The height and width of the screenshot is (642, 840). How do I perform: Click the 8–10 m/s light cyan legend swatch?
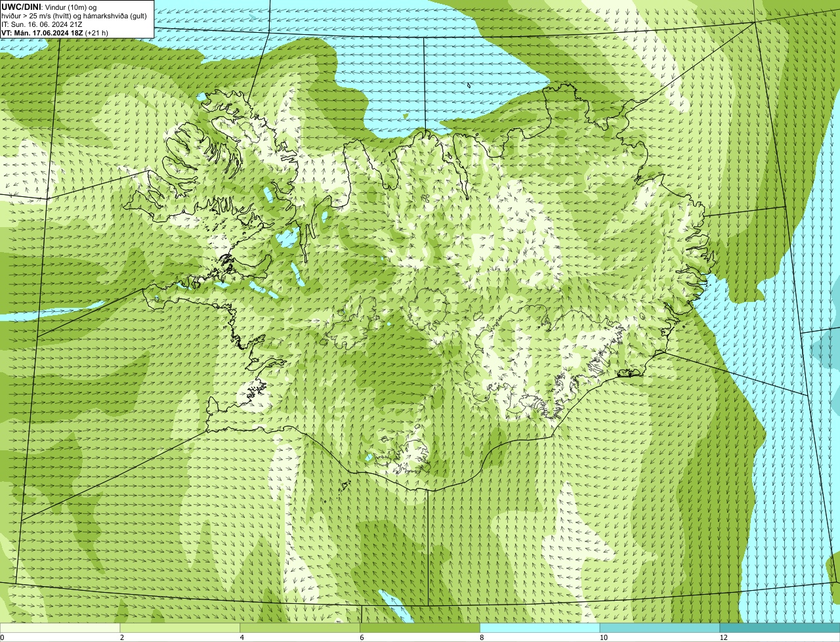540,628
